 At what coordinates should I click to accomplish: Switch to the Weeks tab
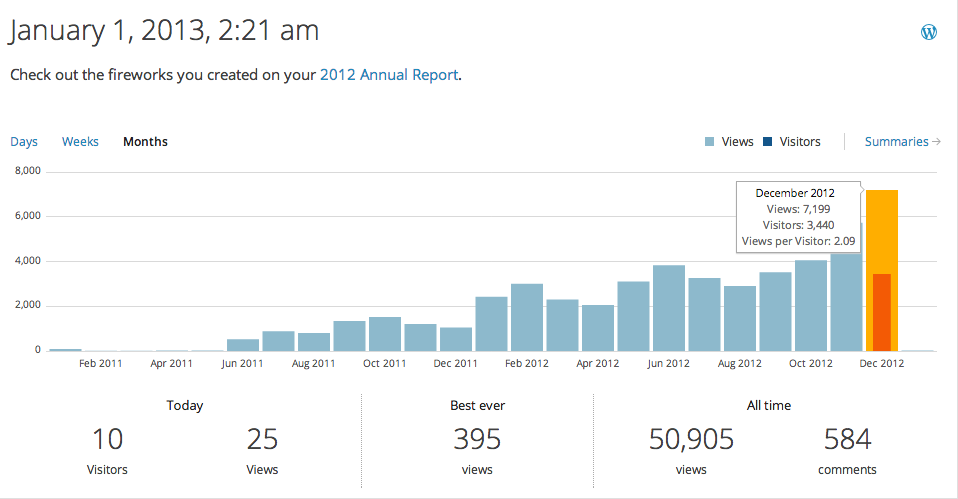[x=80, y=142]
